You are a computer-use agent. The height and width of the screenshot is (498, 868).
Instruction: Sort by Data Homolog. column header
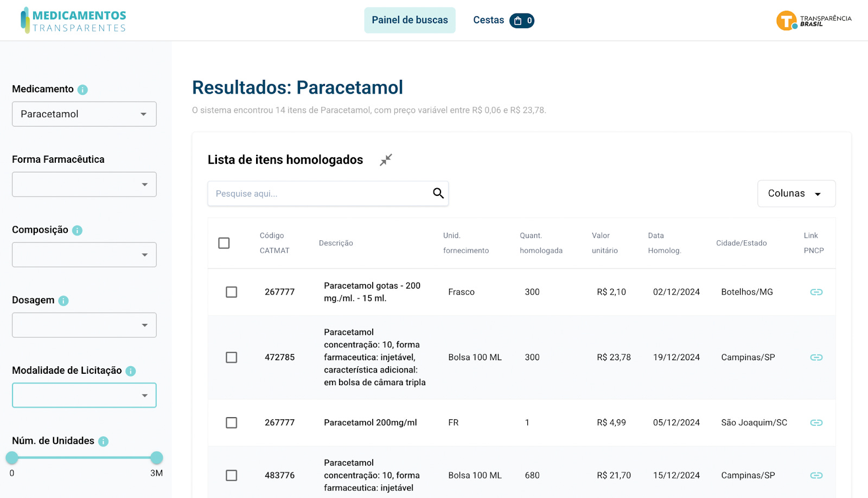coord(665,243)
